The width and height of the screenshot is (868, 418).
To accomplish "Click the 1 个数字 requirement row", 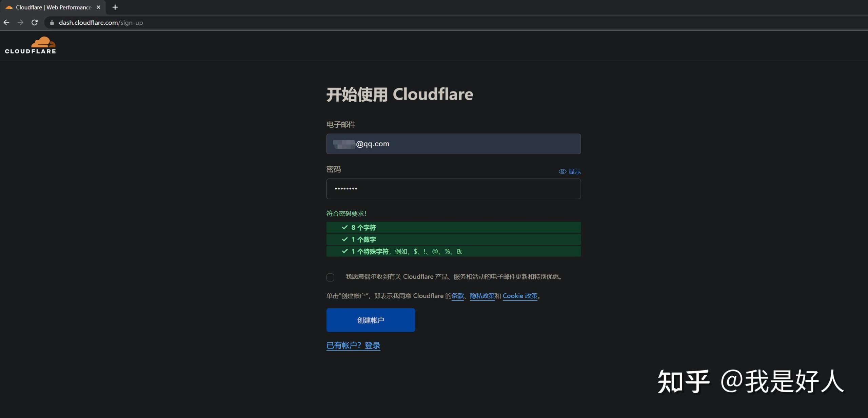I will (453, 239).
